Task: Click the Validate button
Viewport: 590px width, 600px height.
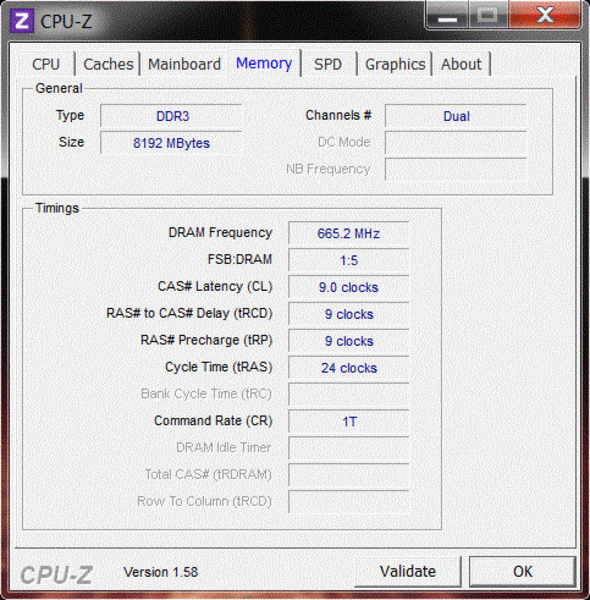Action: click(408, 571)
